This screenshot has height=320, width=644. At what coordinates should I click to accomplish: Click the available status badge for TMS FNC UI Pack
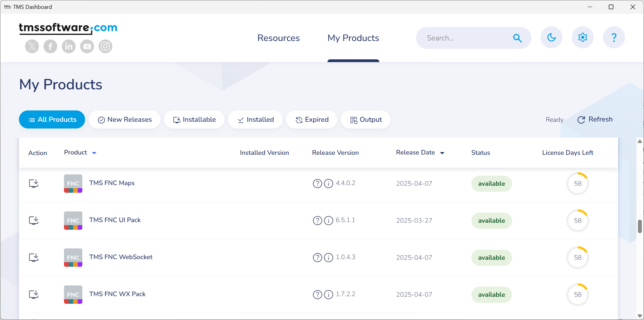[492, 221]
